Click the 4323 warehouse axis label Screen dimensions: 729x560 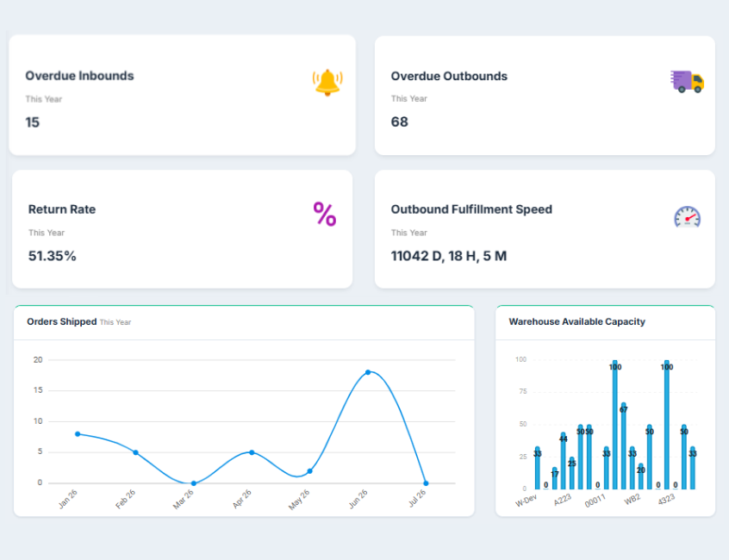tap(666, 500)
